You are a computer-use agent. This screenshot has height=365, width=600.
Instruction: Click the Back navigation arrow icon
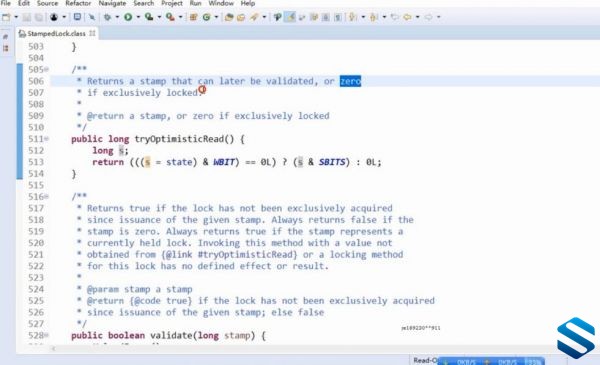pos(407,17)
